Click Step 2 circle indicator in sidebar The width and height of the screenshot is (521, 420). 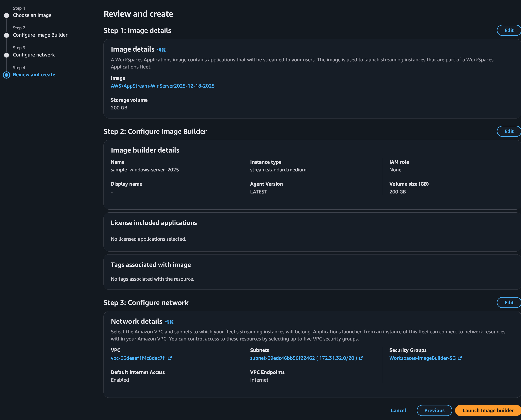[x=6, y=35]
